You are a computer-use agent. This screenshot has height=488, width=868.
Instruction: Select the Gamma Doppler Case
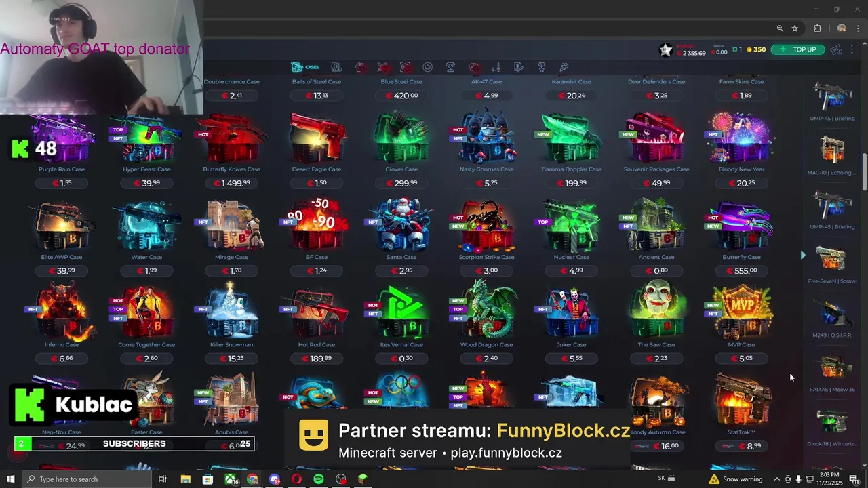(x=572, y=139)
